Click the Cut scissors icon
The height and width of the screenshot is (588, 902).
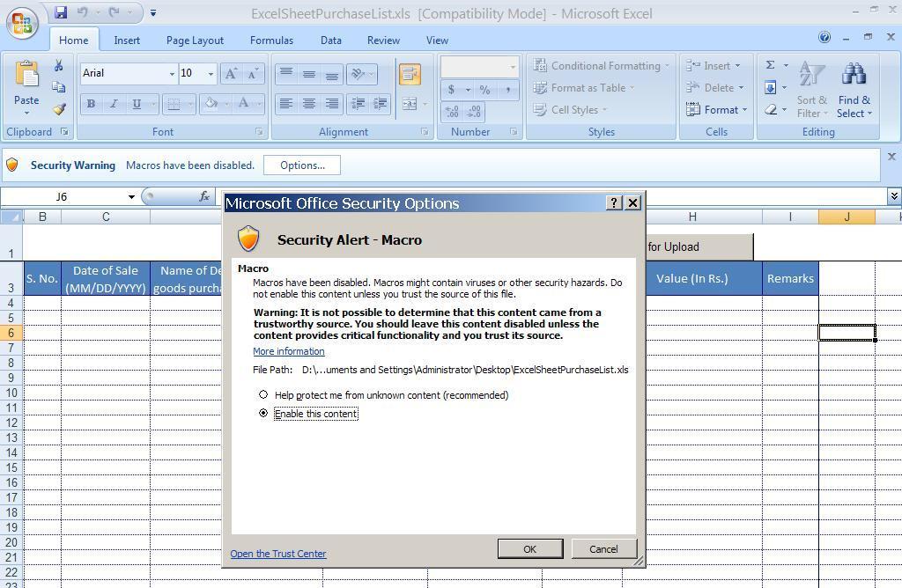pyautogui.click(x=58, y=66)
